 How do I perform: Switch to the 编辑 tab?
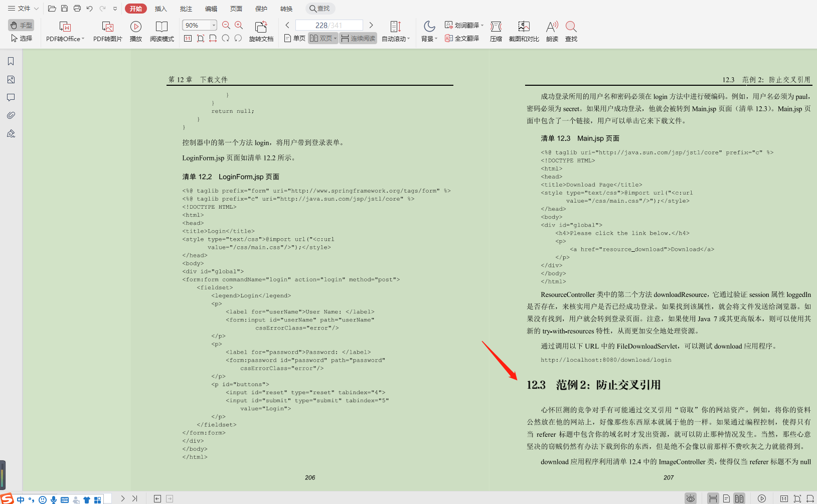[x=211, y=9]
